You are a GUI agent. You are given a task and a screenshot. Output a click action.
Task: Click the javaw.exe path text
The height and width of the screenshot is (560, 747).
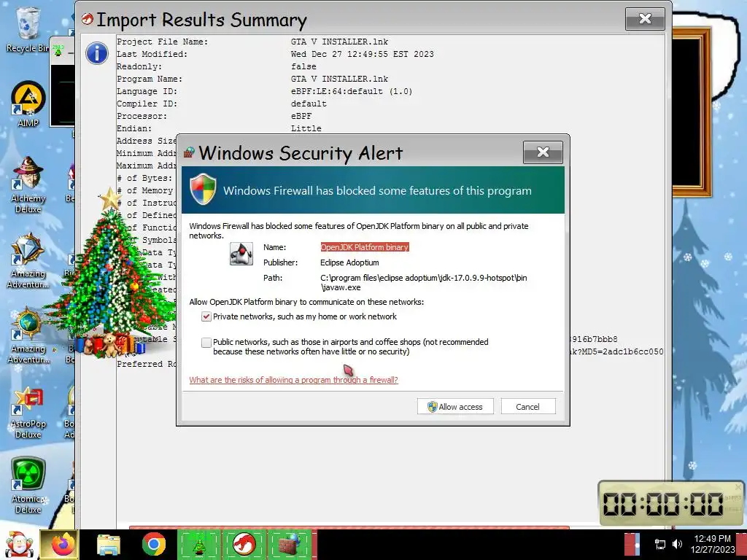click(x=424, y=282)
